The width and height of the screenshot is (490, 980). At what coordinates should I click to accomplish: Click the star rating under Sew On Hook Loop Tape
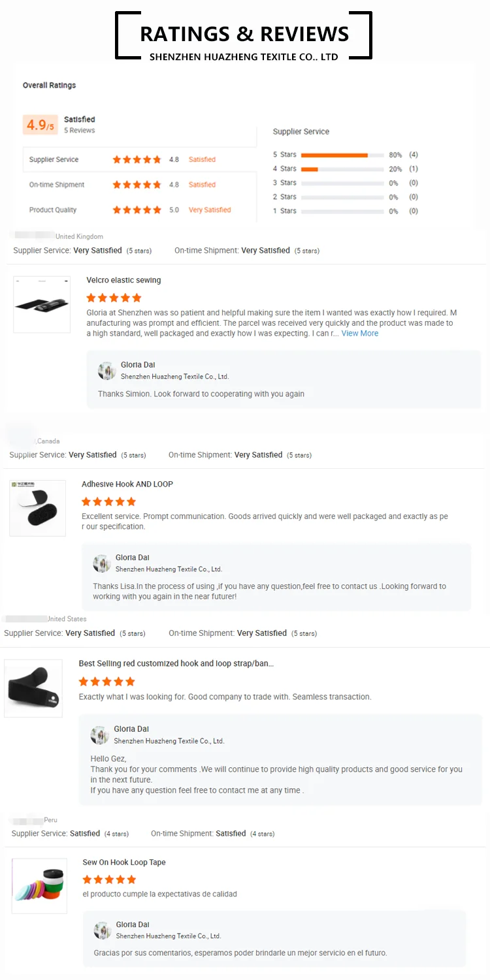tap(110, 879)
